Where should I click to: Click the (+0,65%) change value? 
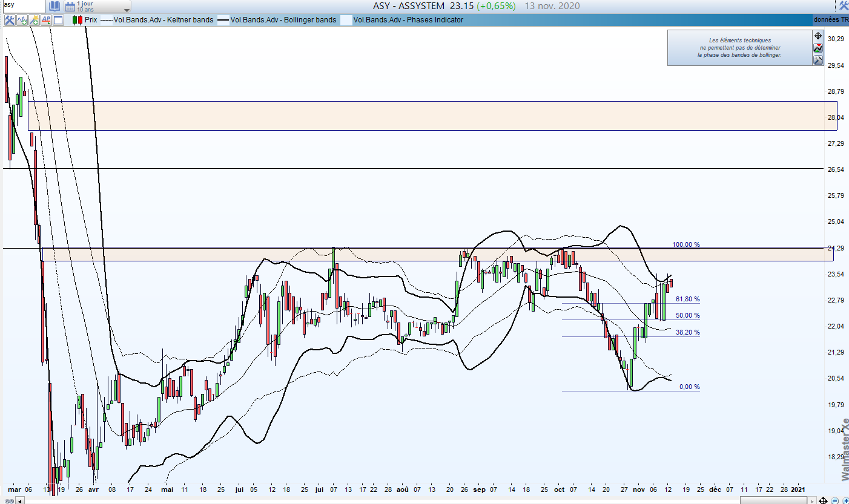click(x=496, y=6)
